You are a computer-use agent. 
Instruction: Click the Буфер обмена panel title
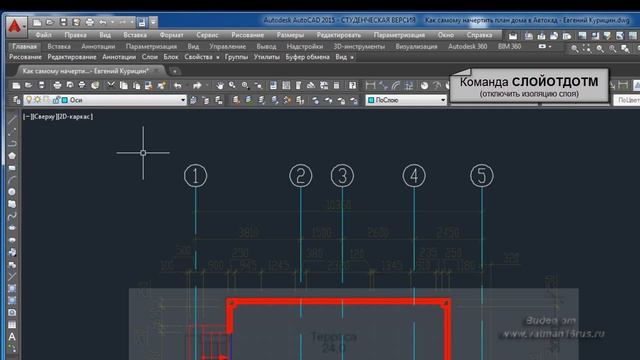coord(307,57)
